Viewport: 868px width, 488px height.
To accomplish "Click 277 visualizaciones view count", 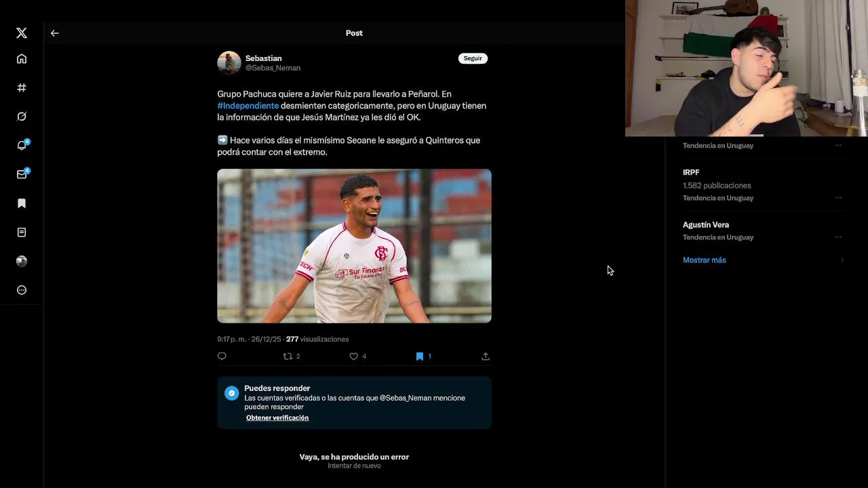I will click(317, 339).
